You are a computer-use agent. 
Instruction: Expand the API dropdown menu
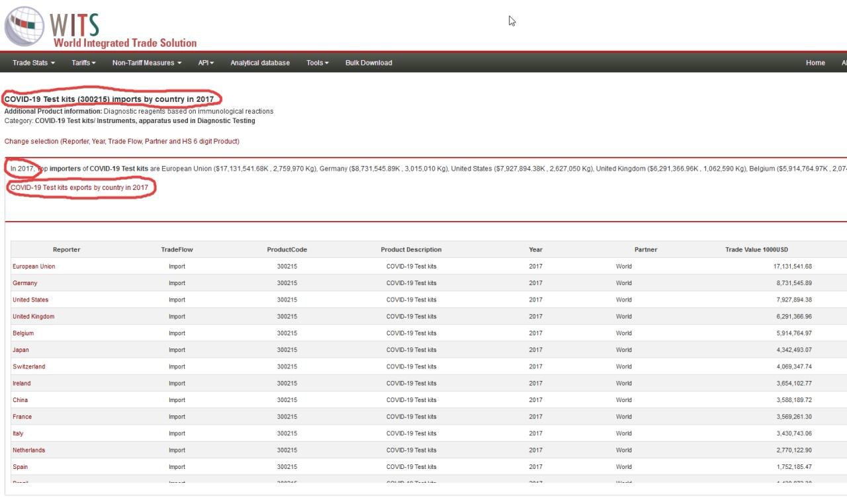point(206,63)
